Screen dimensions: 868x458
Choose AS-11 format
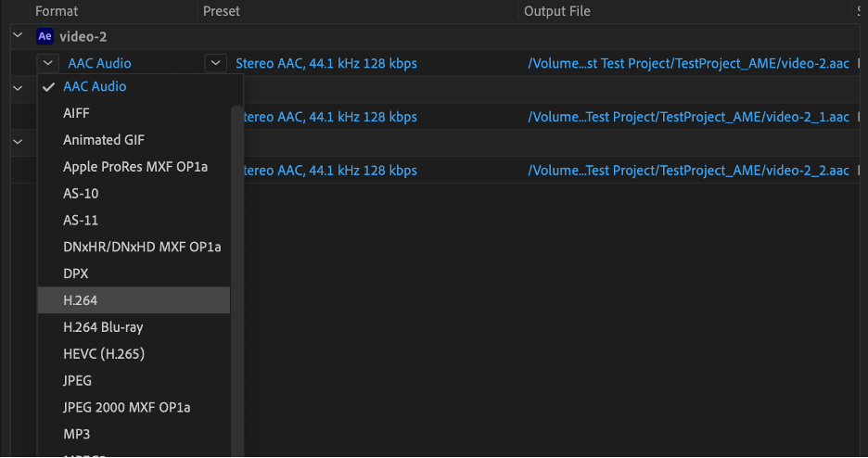[x=134, y=220]
